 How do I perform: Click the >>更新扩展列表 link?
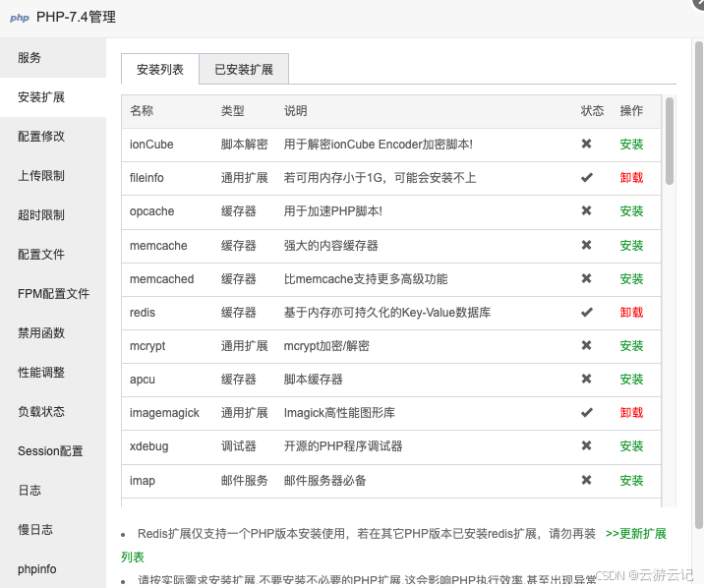636,534
